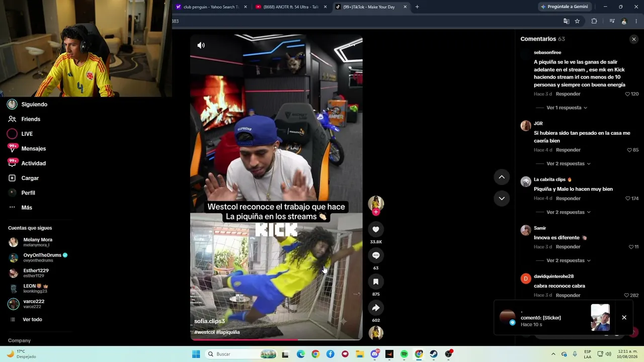The height and width of the screenshot is (362, 644).
Task: Open JGR's profile avatar in comments
Action: (526, 126)
